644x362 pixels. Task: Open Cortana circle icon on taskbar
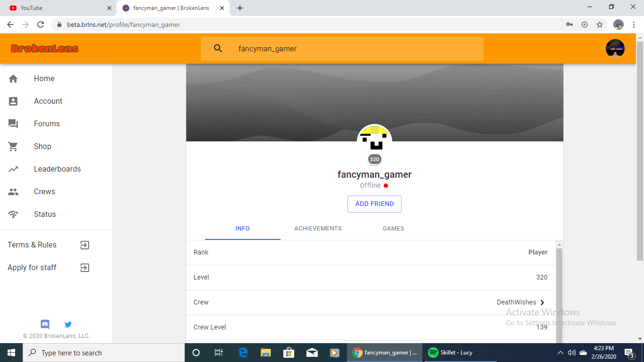coord(196,353)
